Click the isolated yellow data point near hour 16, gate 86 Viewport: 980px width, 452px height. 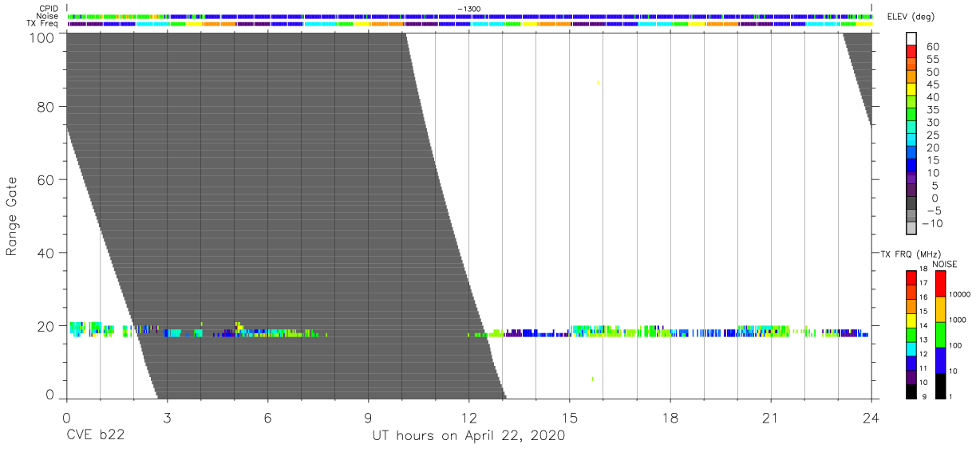pos(598,82)
